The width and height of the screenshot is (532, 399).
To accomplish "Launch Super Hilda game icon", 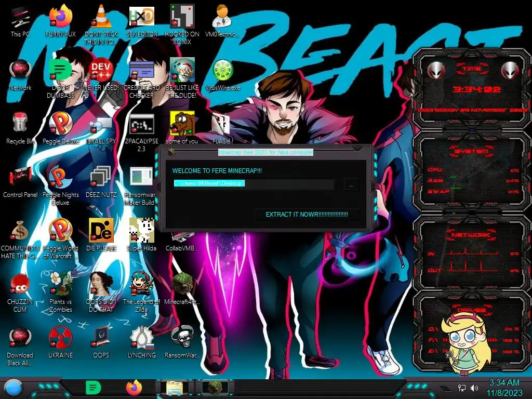I will point(142,235).
